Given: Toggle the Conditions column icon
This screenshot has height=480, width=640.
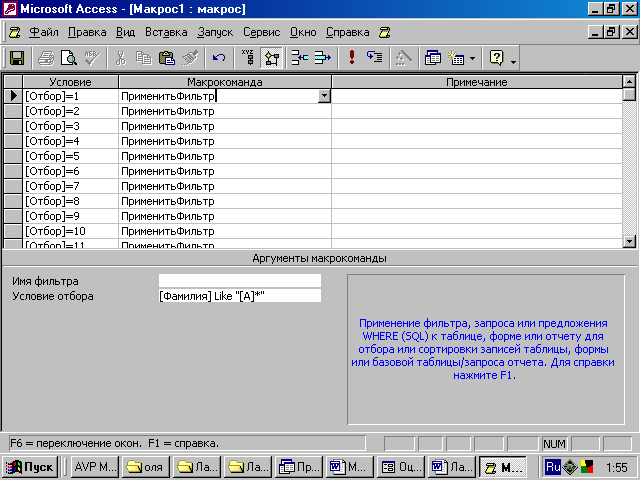Looking at the screenshot, I should [x=272, y=58].
